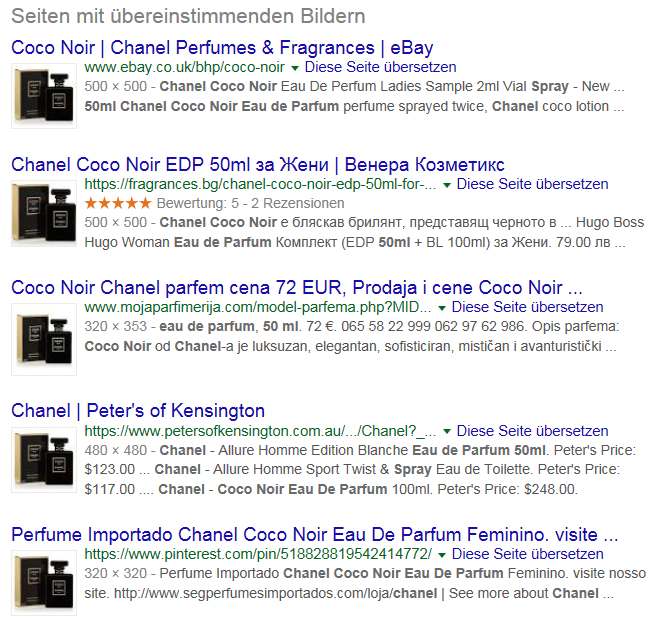The image size is (665, 619).
Task: Open the Peter's of Kensington result title
Action: pyautogui.click(x=137, y=410)
